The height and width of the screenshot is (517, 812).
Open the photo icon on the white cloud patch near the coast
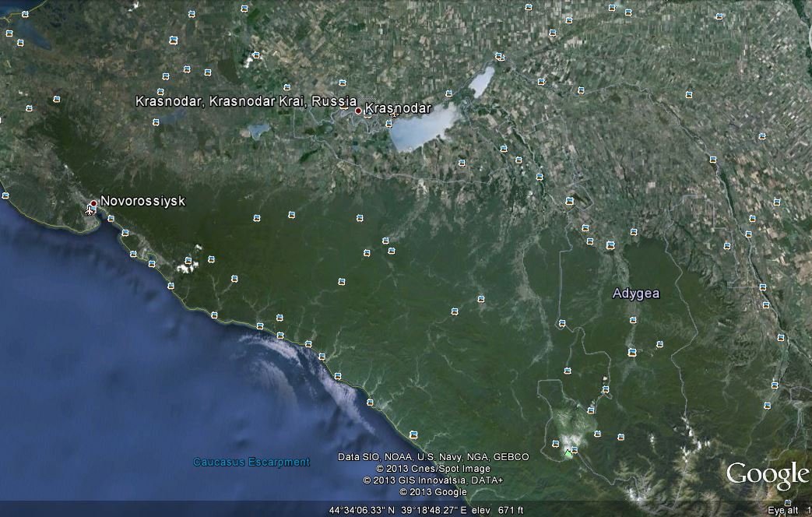[x=188, y=261]
